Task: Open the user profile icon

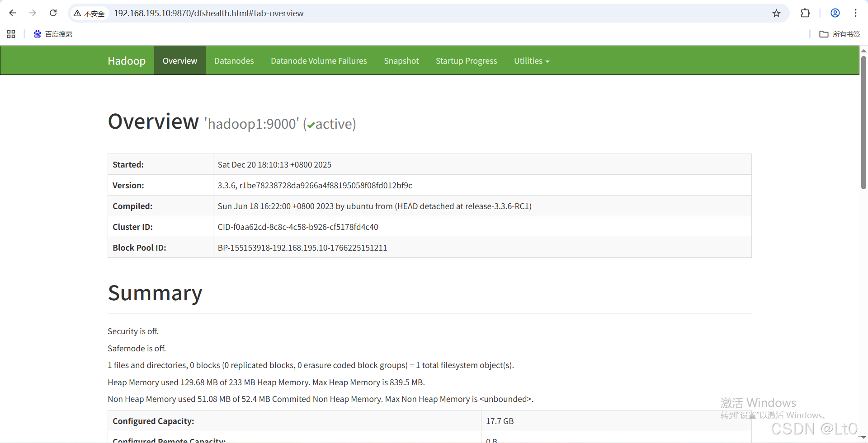Action: (835, 13)
